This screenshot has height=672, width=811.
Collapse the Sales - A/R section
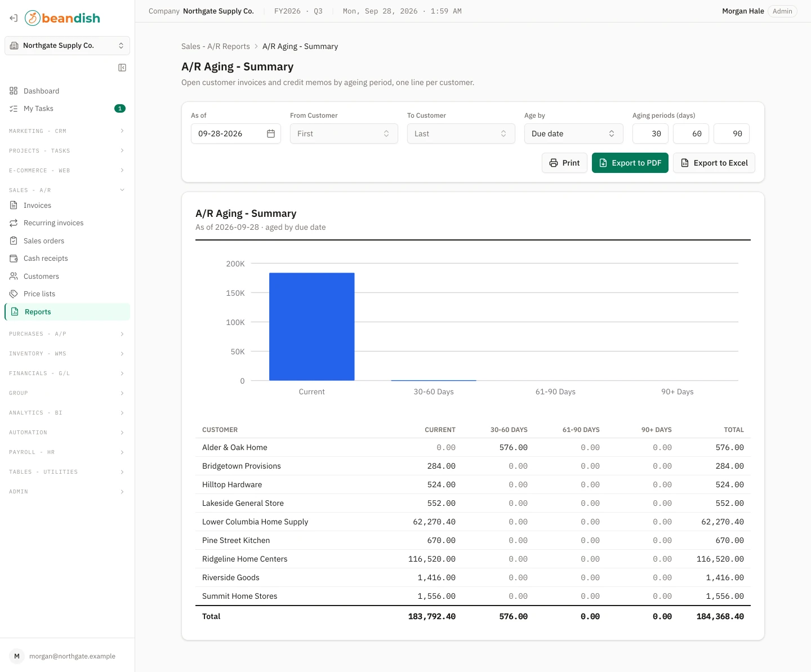click(67, 190)
